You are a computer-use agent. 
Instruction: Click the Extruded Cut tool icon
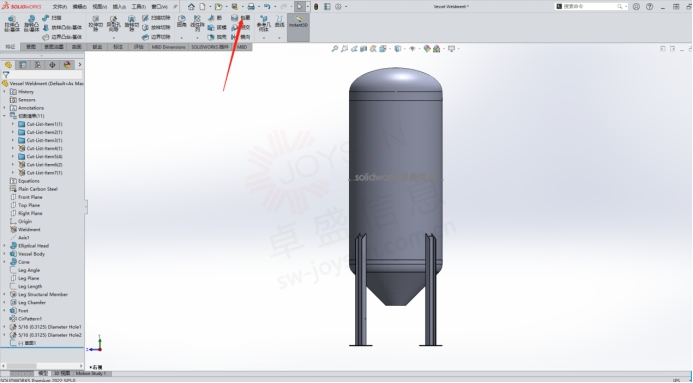point(95,24)
